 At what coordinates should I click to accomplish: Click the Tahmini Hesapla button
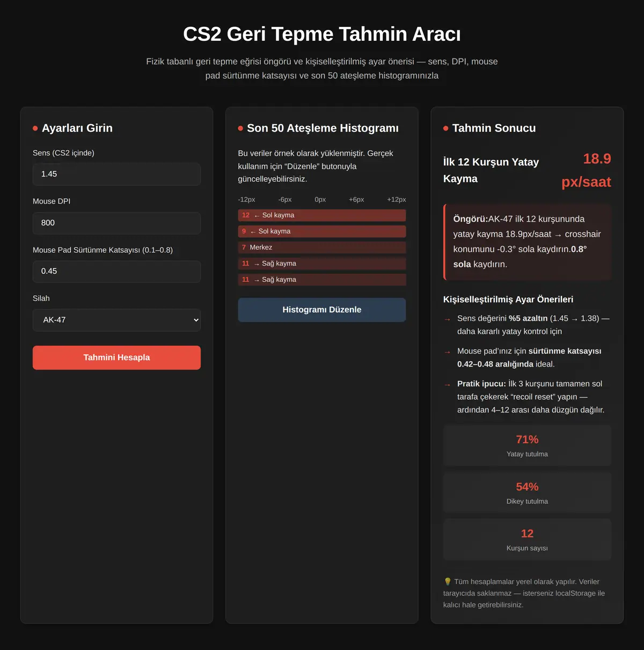click(116, 357)
